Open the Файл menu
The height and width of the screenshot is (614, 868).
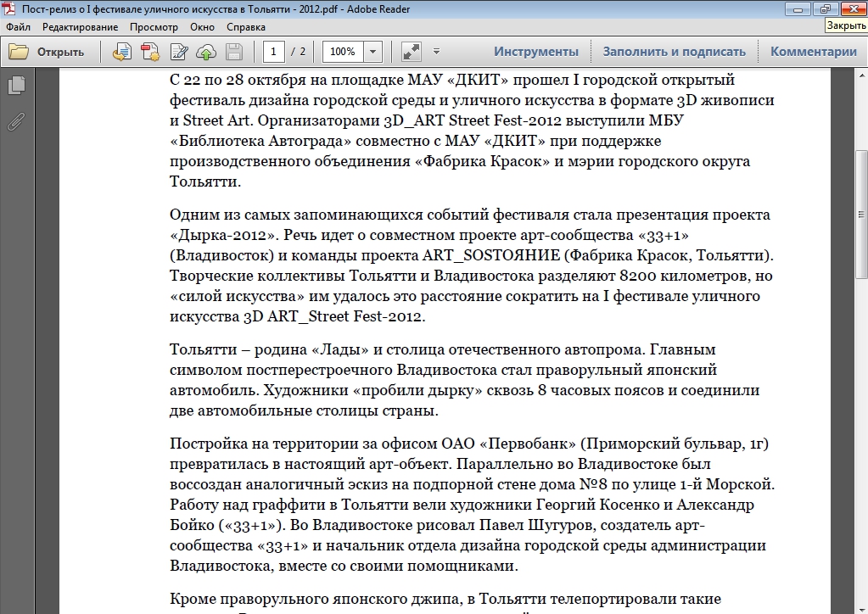[x=19, y=27]
